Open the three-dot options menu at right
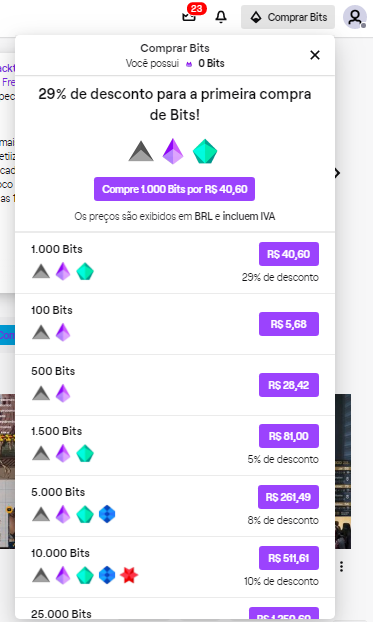 341,567
